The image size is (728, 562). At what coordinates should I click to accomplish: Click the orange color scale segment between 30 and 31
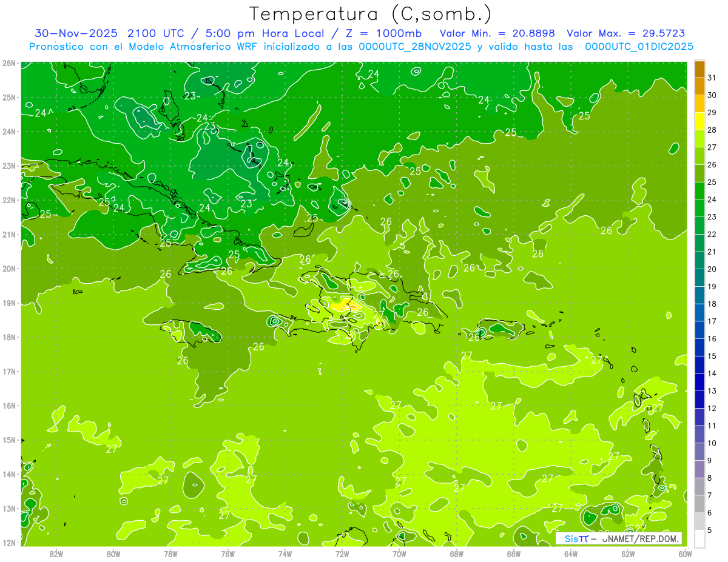pyautogui.click(x=699, y=87)
